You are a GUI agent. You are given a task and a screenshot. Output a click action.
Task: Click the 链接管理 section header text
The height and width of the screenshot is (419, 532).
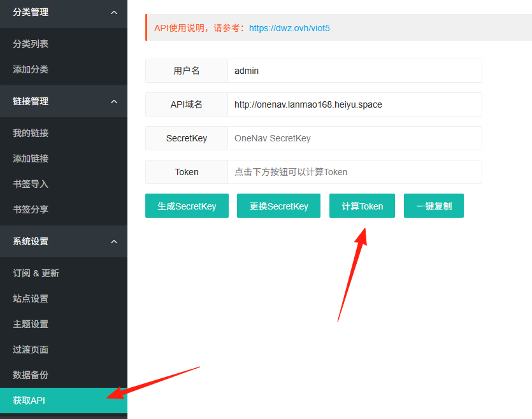(x=31, y=101)
